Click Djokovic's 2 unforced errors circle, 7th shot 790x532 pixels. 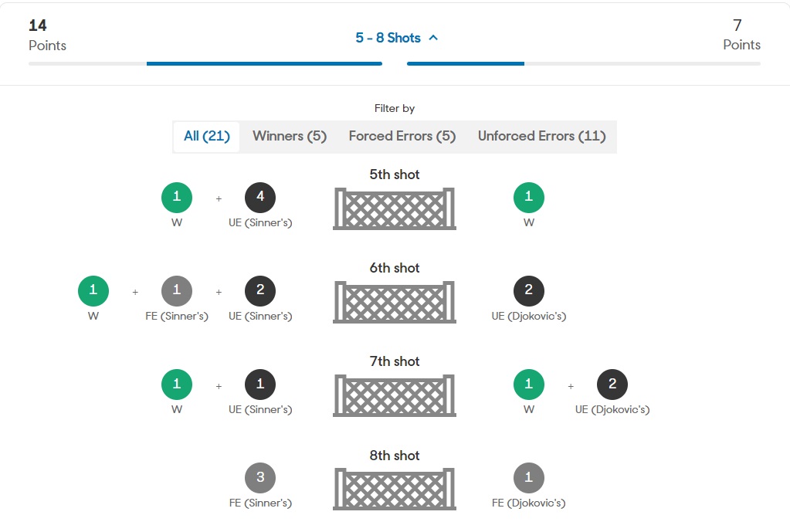pyautogui.click(x=612, y=385)
